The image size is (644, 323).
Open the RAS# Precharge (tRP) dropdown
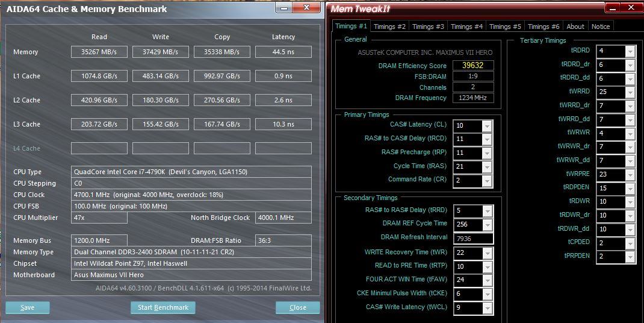point(487,152)
